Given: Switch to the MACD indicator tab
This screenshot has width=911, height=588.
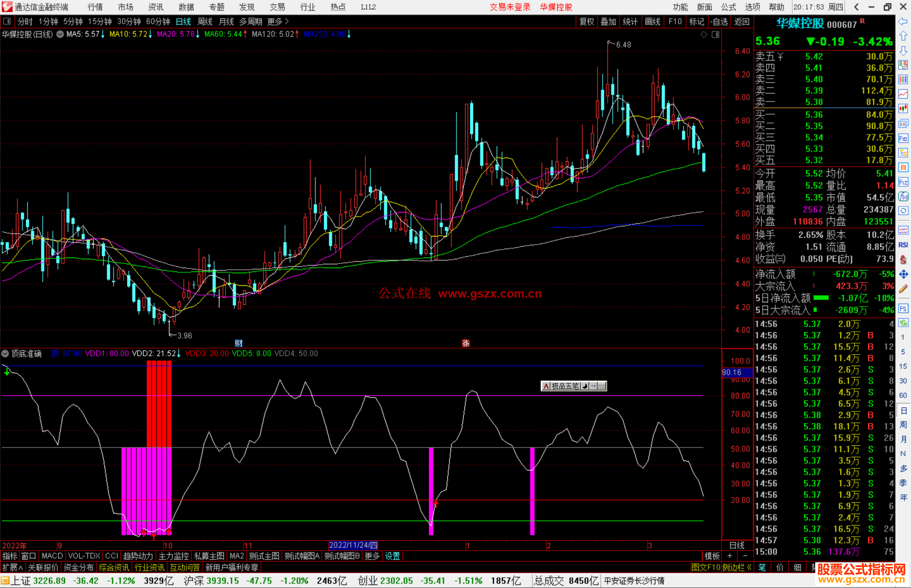Looking at the screenshot, I should [x=52, y=556].
